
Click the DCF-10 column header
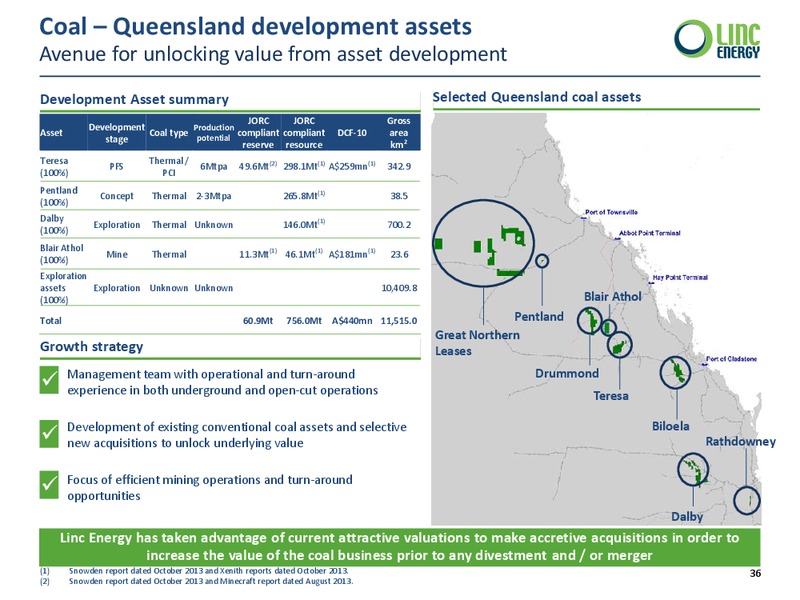click(352, 133)
